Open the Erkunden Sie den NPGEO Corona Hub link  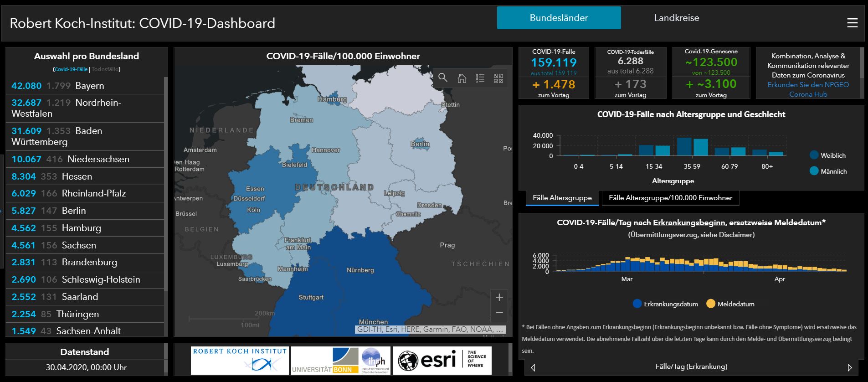point(808,89)
